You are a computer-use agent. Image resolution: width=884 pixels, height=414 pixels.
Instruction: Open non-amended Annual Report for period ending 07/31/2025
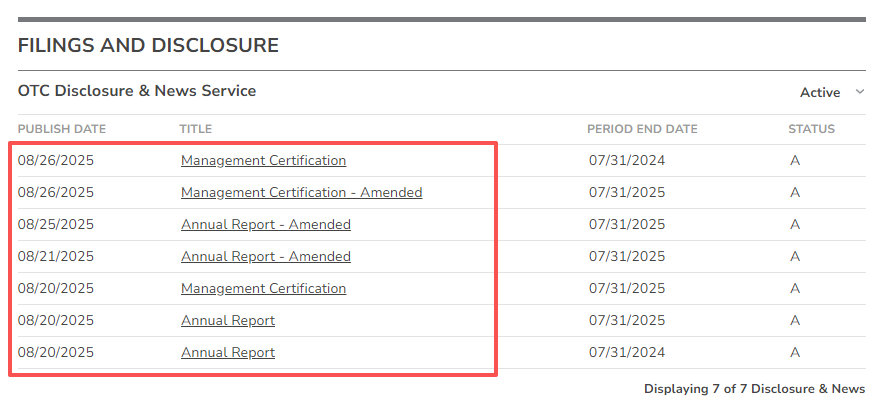pyautogui.click(x=228, y=320)
